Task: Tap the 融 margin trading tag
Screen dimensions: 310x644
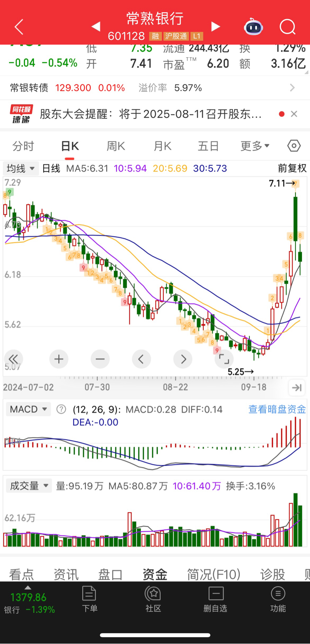Action: click(x=155, y=36)
